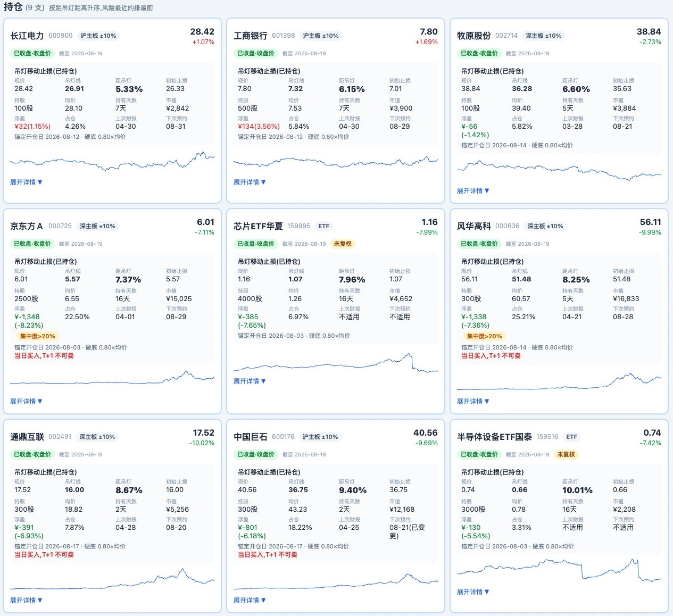Click stock code 002714
The height and width of the screenshot is (616, 673).
coord(506,36)
